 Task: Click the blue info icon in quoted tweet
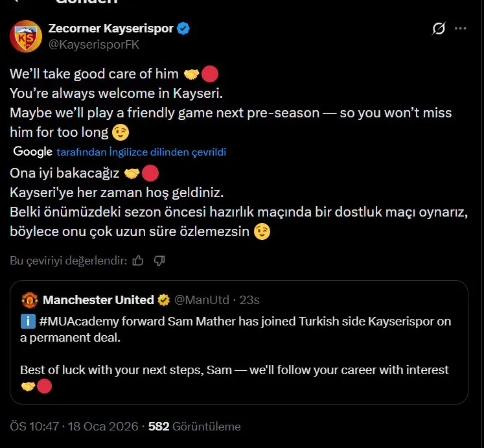tap(28, 321)
